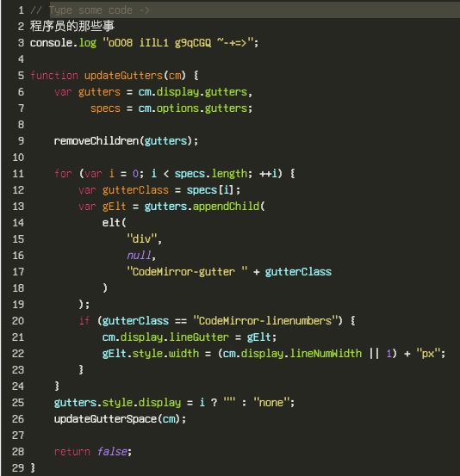Click the string "CodeMirror-linenumbers" on line 20
This screenshot has width=460, height=476.
(265, 320)
